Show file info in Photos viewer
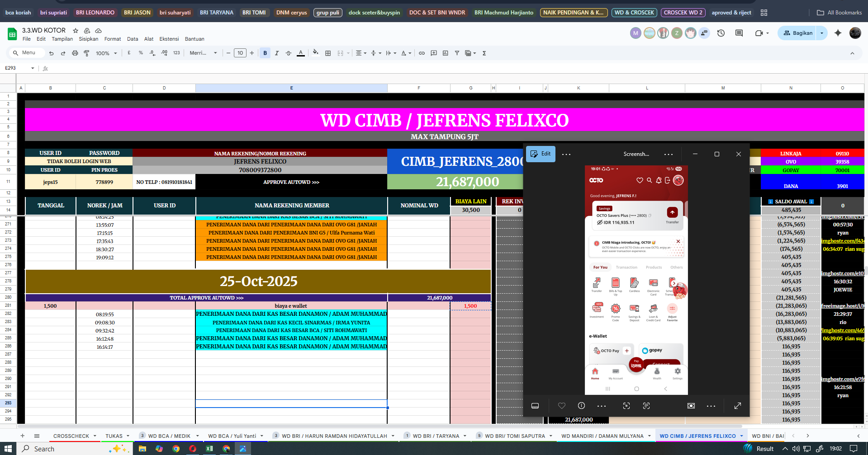This screenshot has height=455, width=868. pos(582,406)
